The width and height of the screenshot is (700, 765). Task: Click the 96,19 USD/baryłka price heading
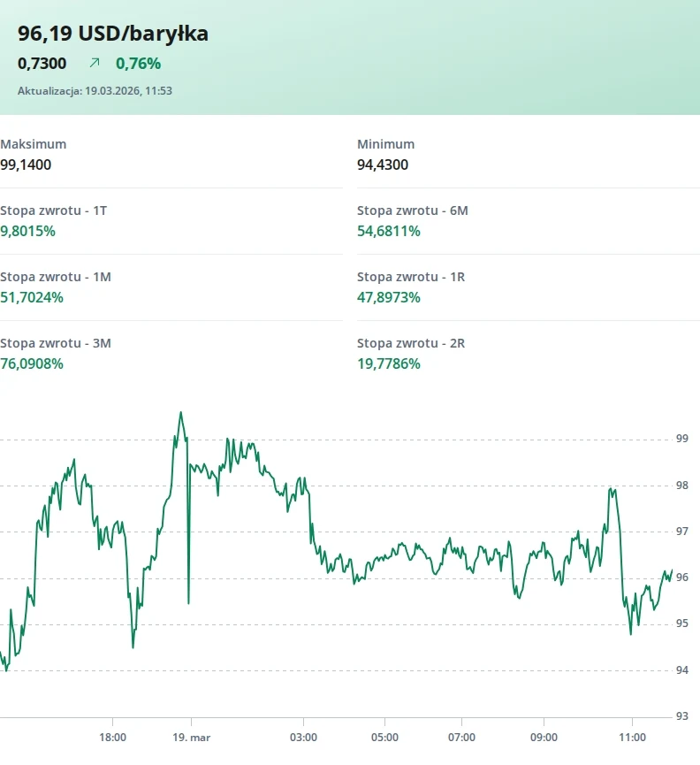[113, 34]
